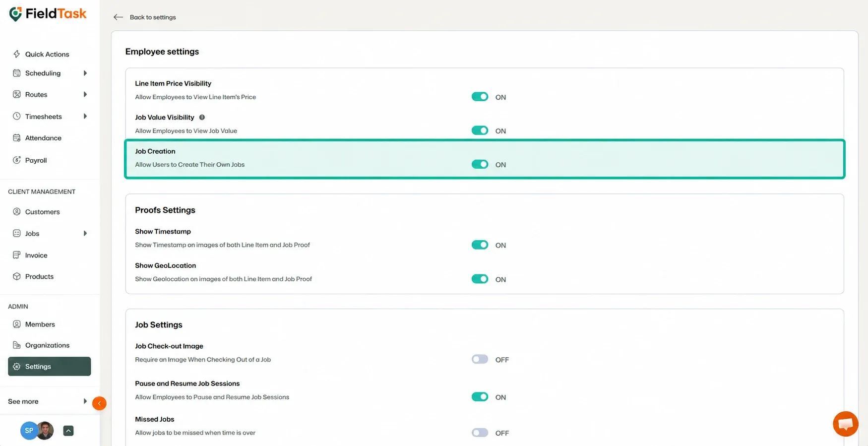Enable the Job Check-out Image toggle
The height and width of the screenshot is (446, 868).
480,359
